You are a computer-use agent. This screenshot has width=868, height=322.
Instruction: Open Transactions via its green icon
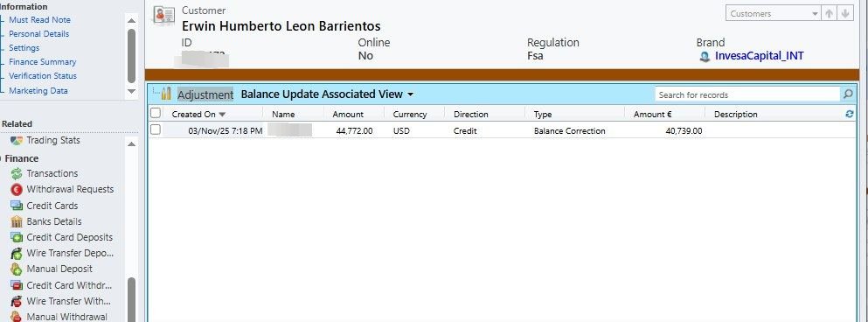pyautogui.click(x=17, y=173)
